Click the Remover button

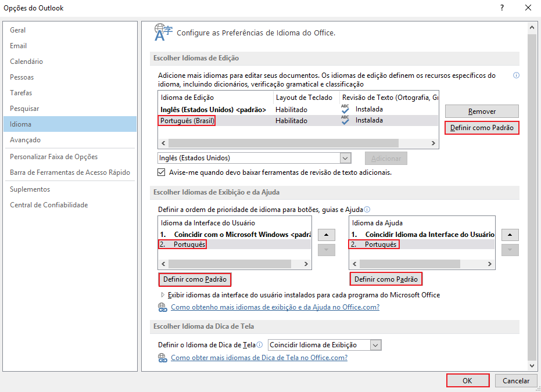[x=482, y=112]
